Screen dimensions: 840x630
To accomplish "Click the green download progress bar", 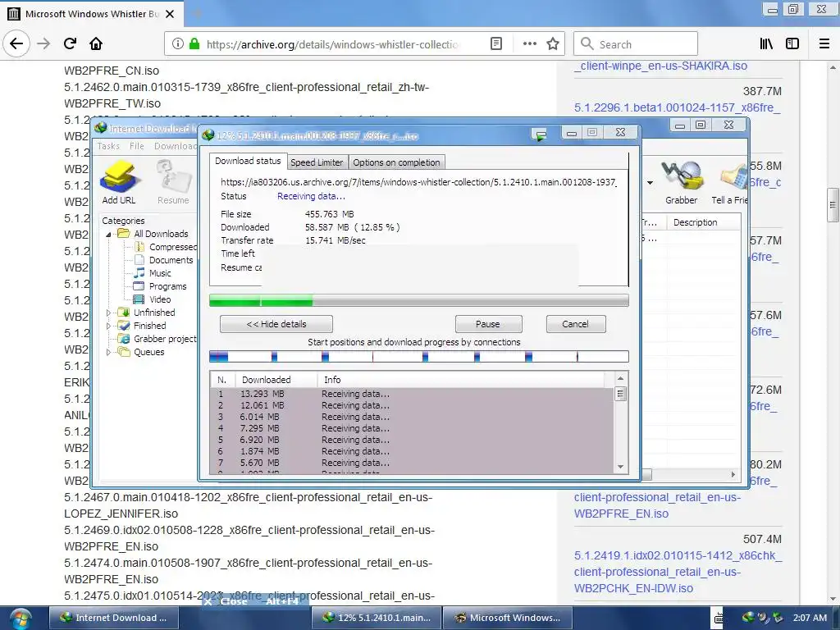I will tap(419, 300).
